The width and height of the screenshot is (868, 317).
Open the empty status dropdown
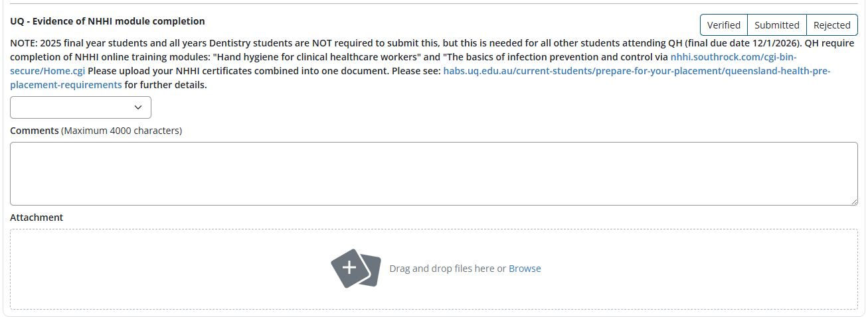pyautogui.click(x=80, y=107)
